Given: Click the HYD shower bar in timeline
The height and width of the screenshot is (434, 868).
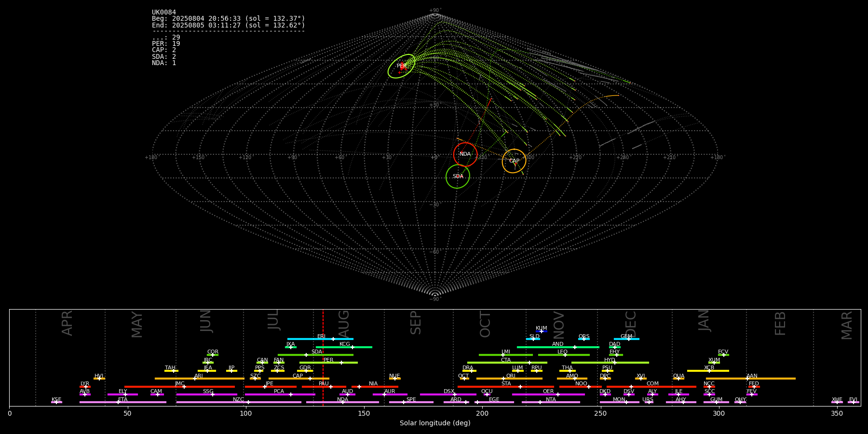Looking at the screenshot, I should click(610, 363).
